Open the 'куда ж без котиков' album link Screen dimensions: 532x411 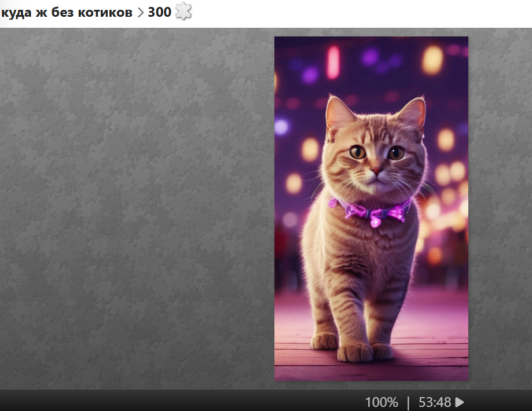click(x=67, y=12)
